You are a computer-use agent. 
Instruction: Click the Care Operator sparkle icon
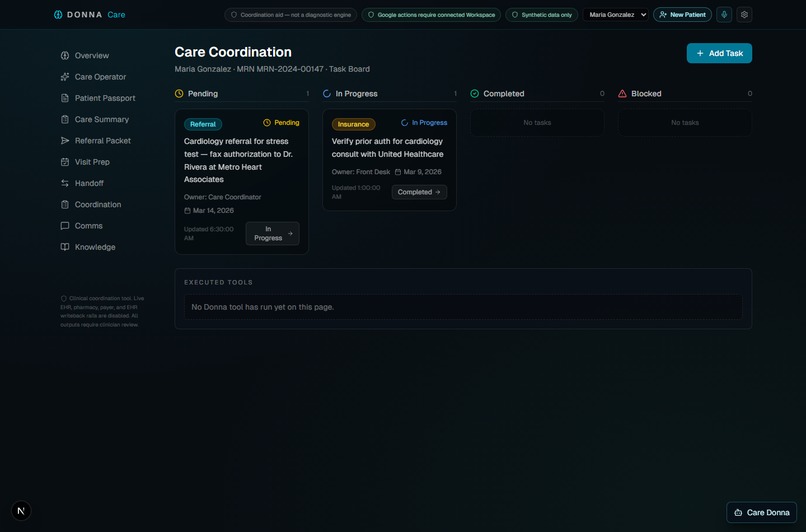tap(65, 77)
